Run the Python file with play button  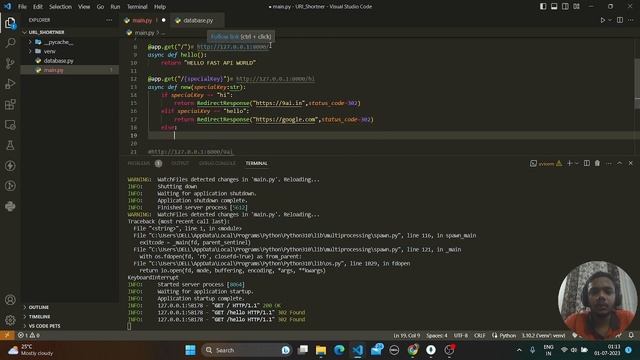[602, 20]
